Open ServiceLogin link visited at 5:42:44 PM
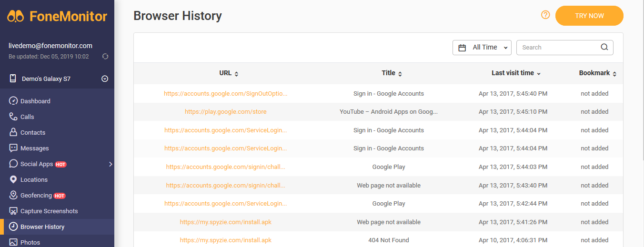This screenshot has width=644, height=247. click(226, 203)
